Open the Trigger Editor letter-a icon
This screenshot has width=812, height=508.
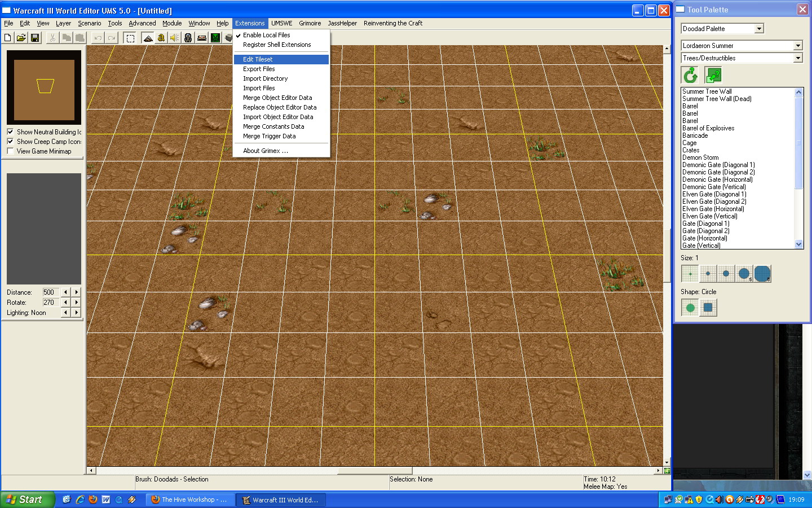(161, 38)
